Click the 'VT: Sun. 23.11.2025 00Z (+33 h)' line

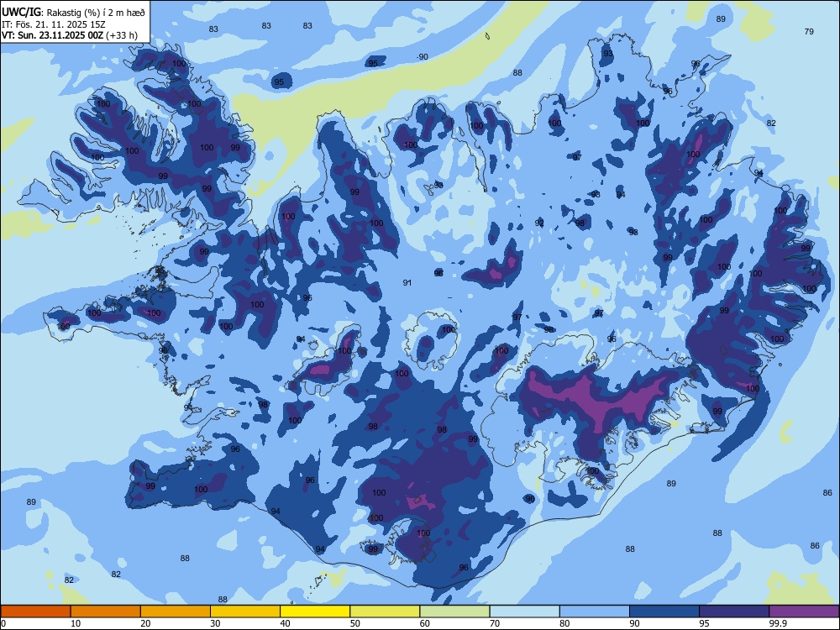click(70, 35)
